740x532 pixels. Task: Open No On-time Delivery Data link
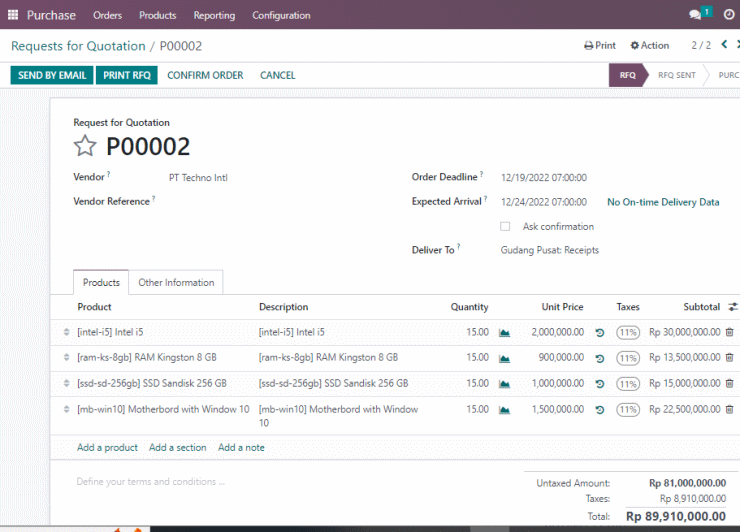click(663, 202)
